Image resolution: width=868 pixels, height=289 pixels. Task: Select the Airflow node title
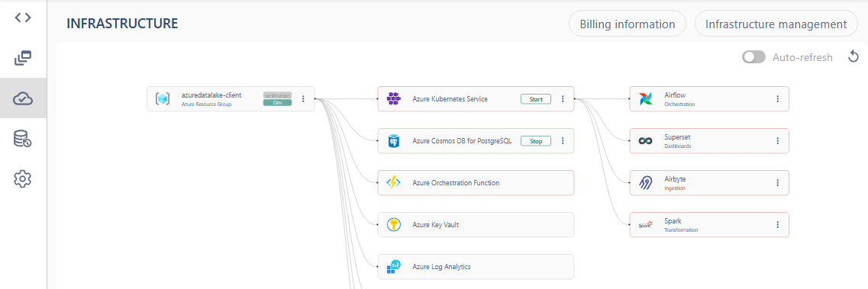675,95
